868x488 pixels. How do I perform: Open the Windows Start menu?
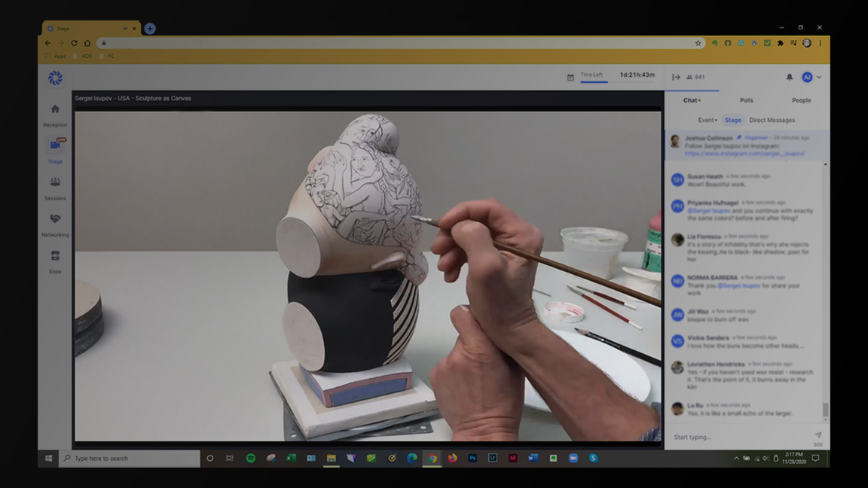pyautogui.click(x=49, y=458)
